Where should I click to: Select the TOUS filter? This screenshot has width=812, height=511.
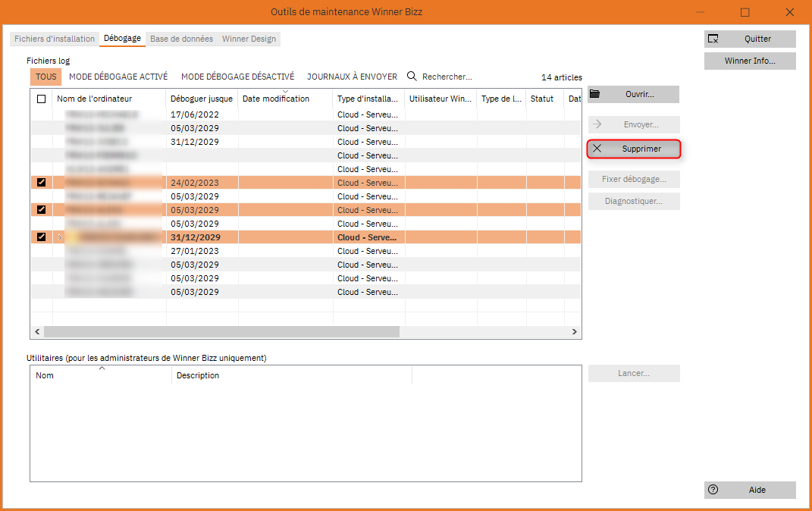click(46, 77)
